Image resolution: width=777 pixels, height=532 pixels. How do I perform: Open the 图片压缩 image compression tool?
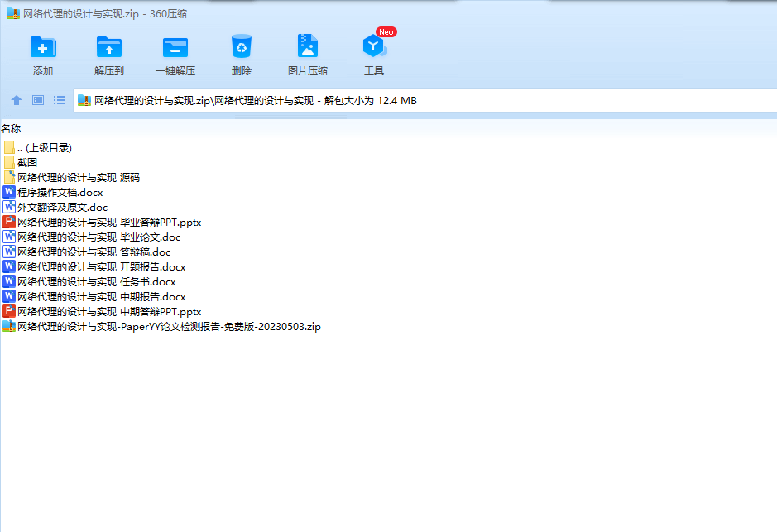(x=308, y=46)
